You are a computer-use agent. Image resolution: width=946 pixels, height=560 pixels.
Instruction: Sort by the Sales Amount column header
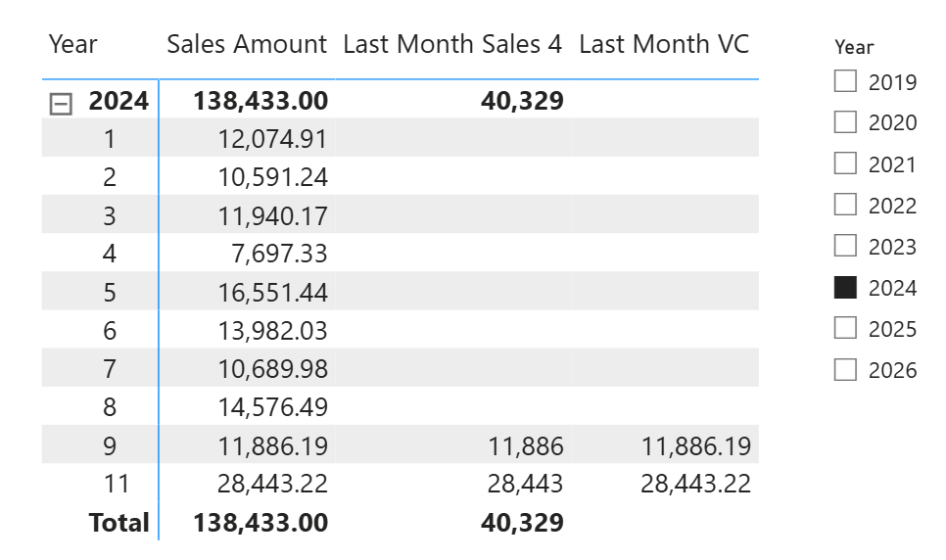tap(247, 44)
